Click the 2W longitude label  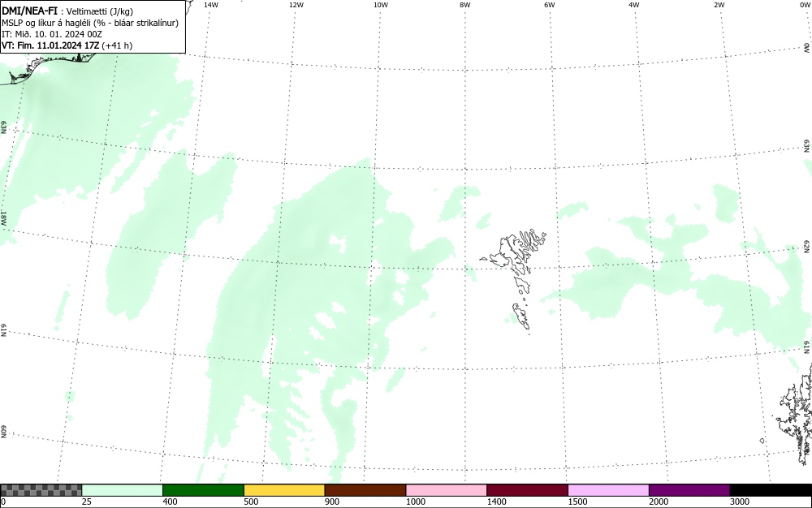[x=719, y=5]
